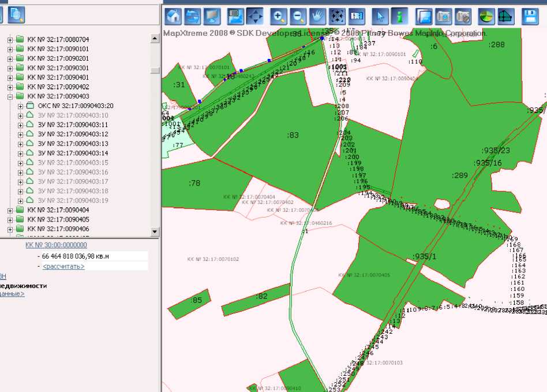This screenshot has height=392, width=547.
Task: Click the <рассчитать> calculate link
Action: [x=63, y=267]
